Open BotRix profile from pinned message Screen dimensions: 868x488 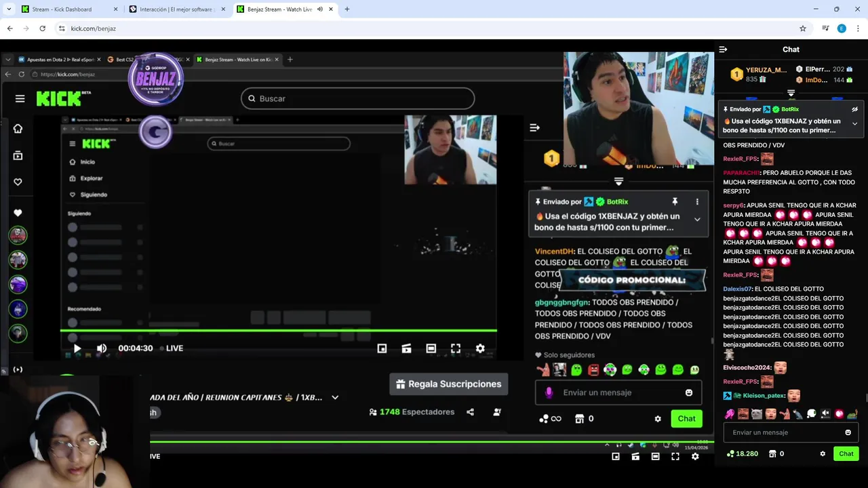point(789,109)
